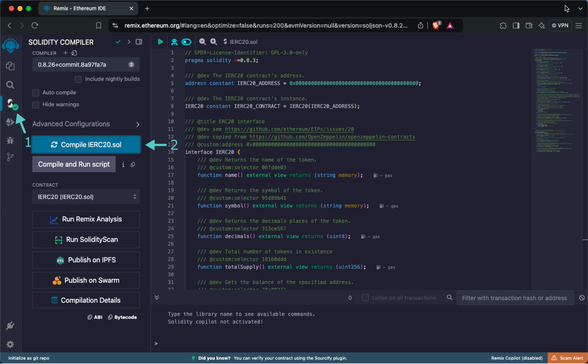Open the Search in files sidebar icon
Image resolution: width=588 pixels, height=364 pixels.
point(10,85)
